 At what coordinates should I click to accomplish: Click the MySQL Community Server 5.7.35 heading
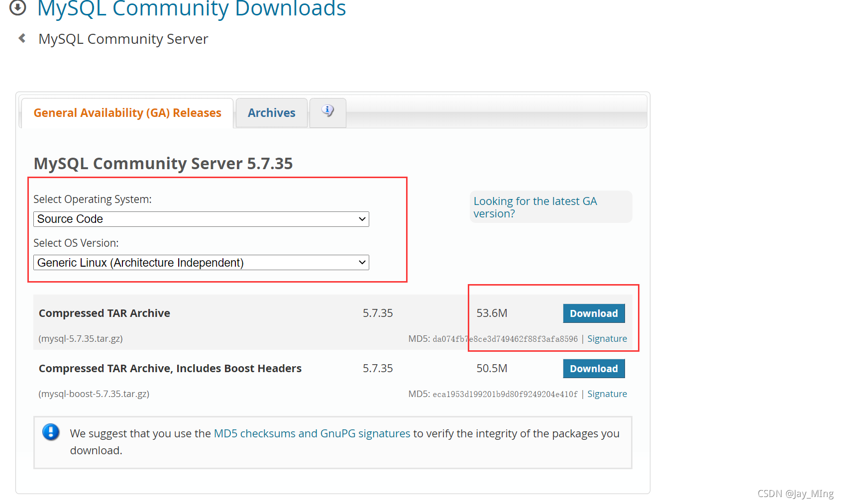tap(163, 163)
